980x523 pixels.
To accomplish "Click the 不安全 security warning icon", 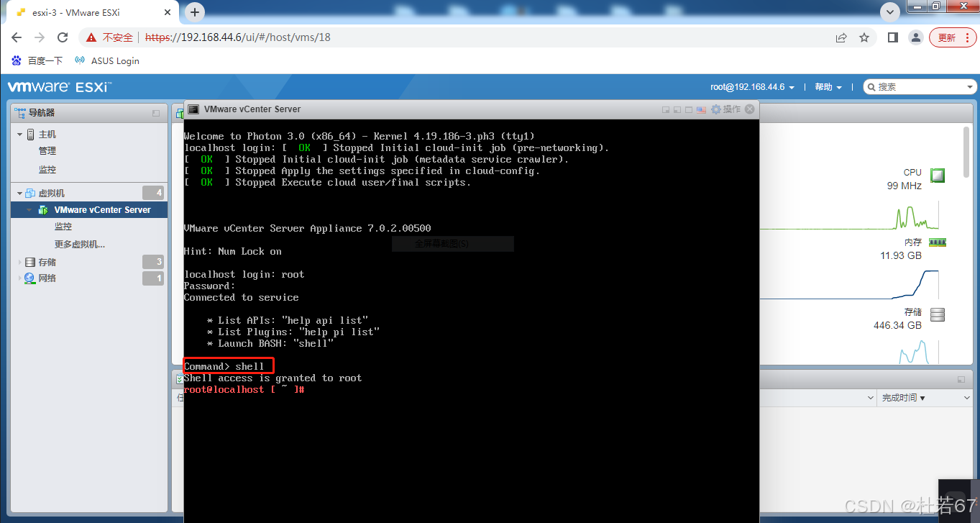I will pos(91,37).
